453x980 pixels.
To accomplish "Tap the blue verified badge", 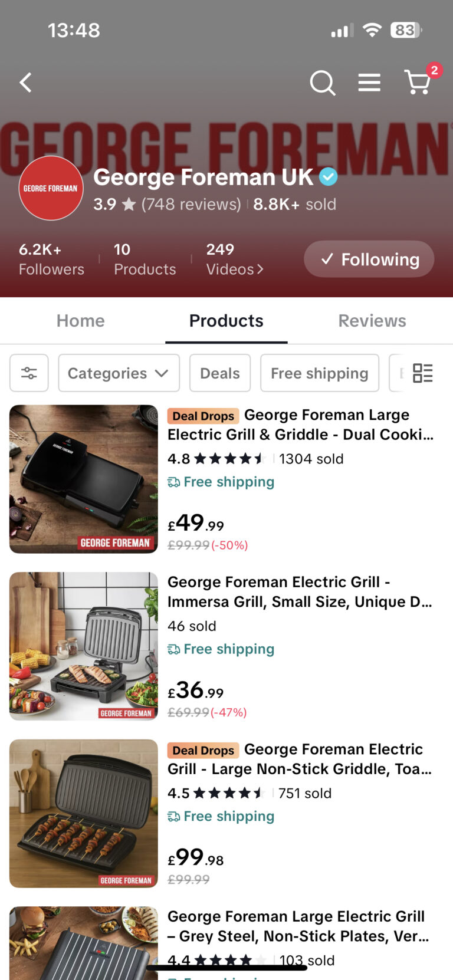I will pos(329,177).
